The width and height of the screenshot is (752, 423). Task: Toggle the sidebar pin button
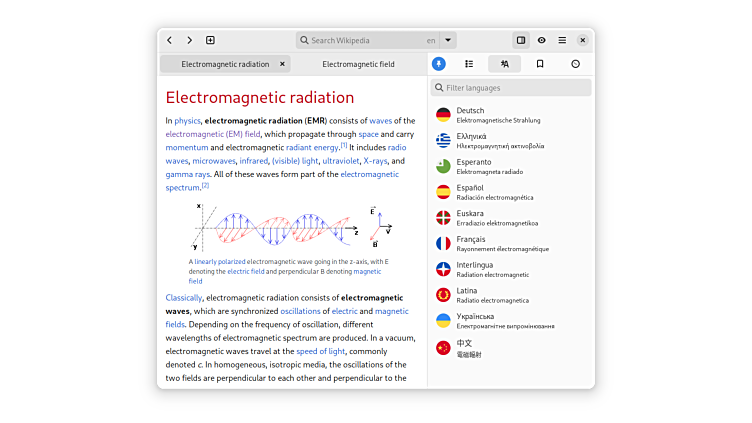point(438,64)
